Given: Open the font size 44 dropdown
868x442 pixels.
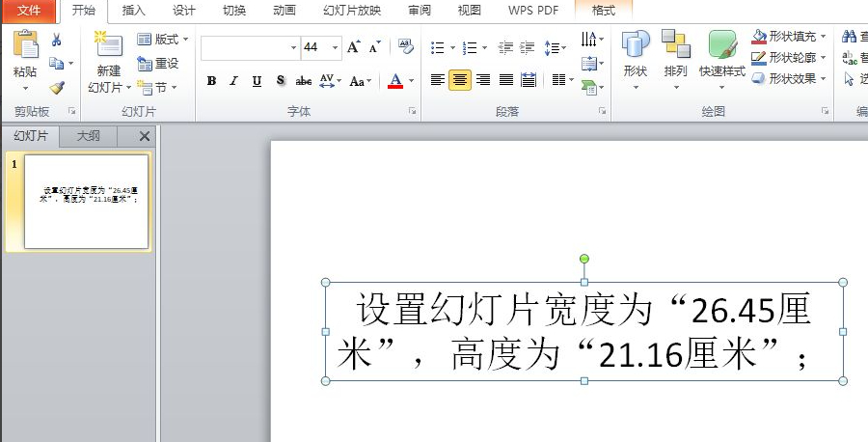Looking at the screenshot, I should (335, 48).
